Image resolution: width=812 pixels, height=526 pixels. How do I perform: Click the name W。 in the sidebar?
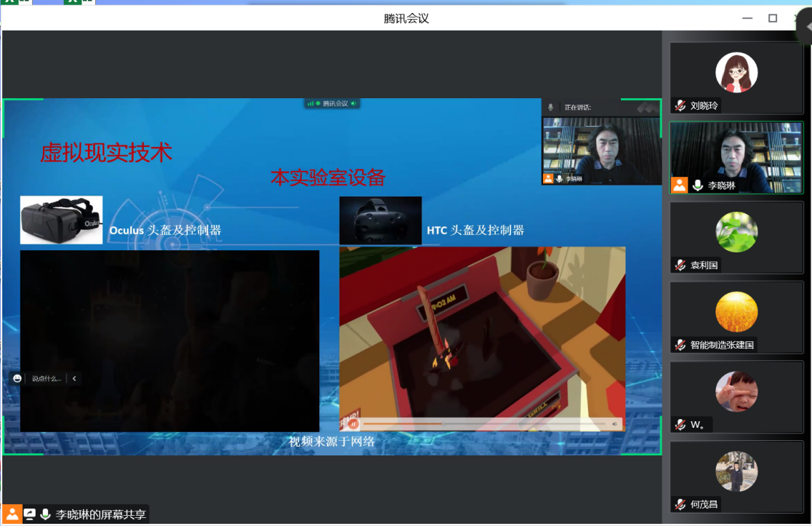click(x=698, y=425)
